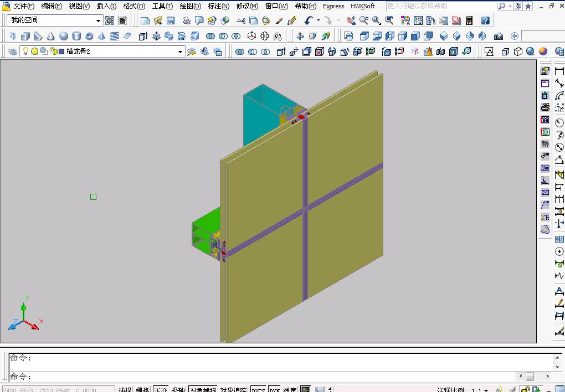Click the Match Properties brush icon
Image resolution: width=565 pixels, height=392 pixels.
[279, 20]
